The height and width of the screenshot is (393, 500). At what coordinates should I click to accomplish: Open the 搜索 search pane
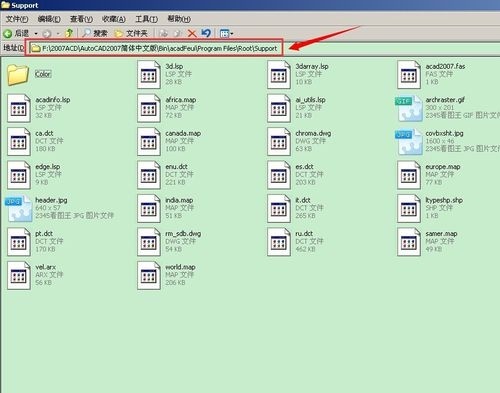[95, 33]
